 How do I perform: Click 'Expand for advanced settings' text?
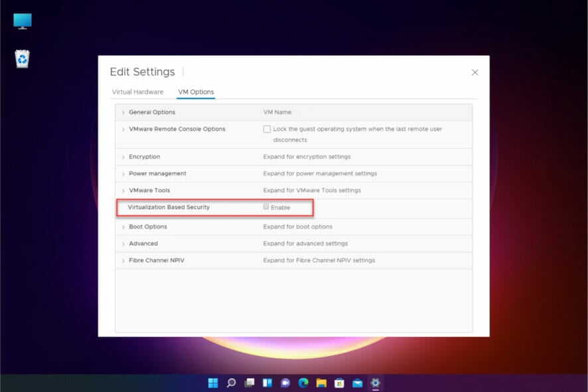click(305, 244)
